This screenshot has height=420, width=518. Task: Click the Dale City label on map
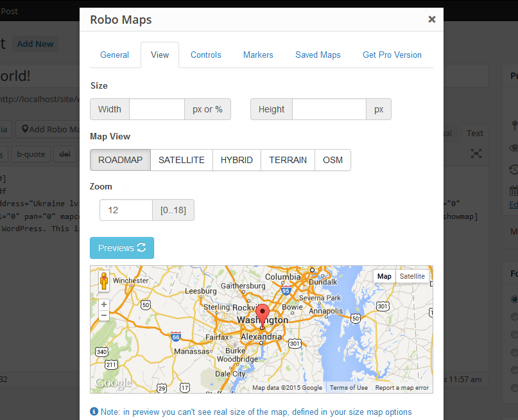click(230, 374)
